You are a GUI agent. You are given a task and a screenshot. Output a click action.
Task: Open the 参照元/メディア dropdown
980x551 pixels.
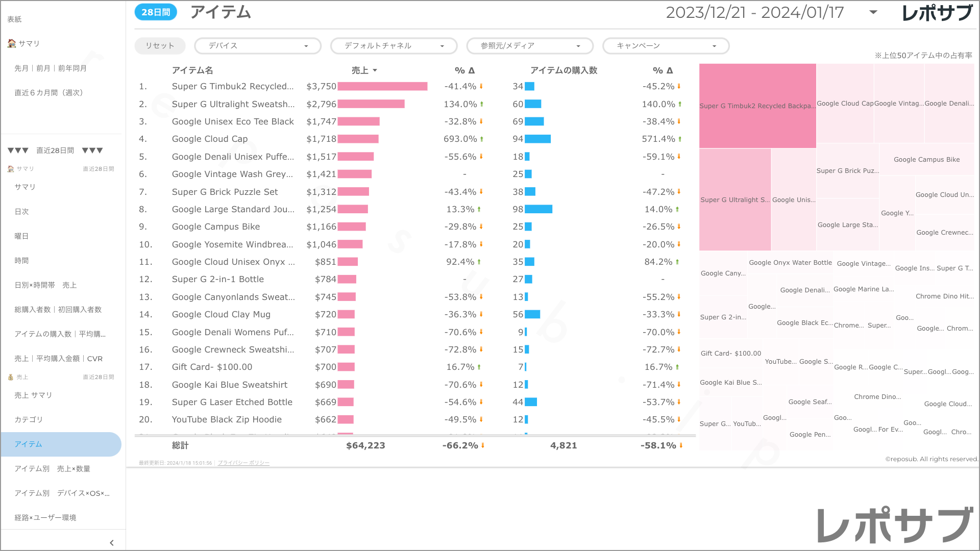pos(530,46)
